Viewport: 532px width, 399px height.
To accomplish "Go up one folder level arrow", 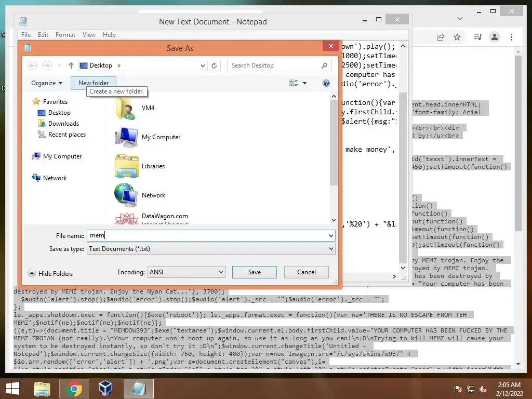I will (71, 65).
